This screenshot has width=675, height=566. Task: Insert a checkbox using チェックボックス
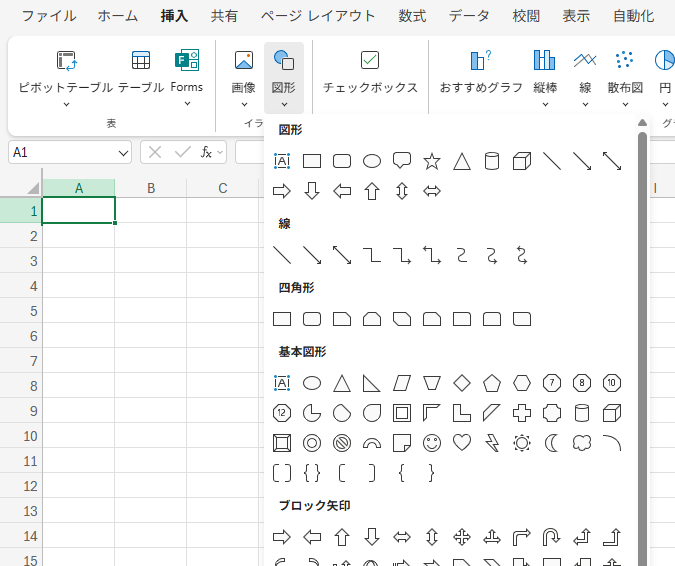tap(370, 72)
